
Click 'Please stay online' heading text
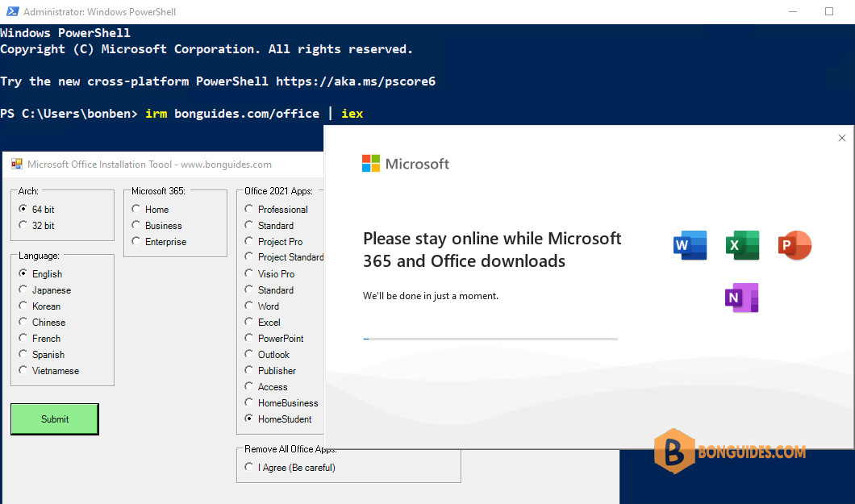tap(492, 249)
